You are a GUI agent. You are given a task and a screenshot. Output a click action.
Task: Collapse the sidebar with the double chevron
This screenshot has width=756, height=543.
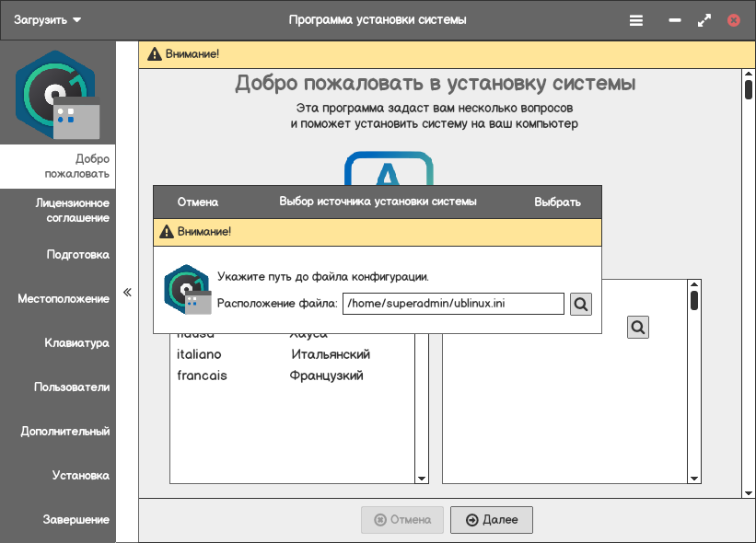coord(128,293)
